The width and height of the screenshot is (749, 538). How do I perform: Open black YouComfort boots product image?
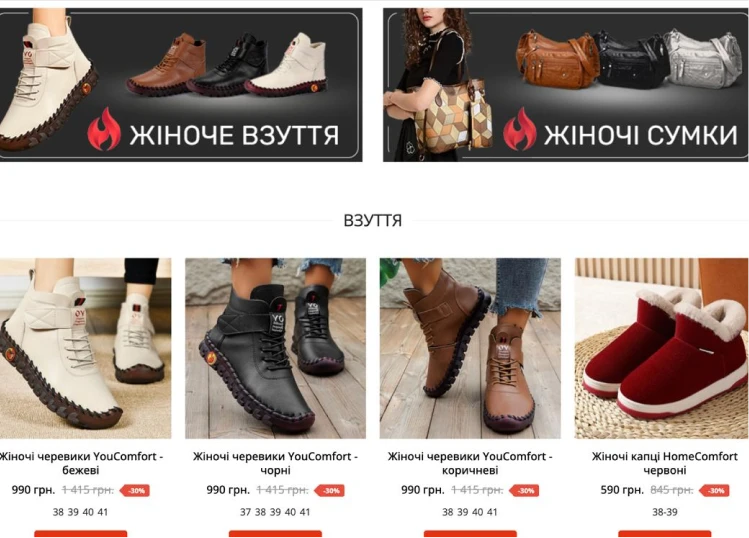[x=276, y=348]
